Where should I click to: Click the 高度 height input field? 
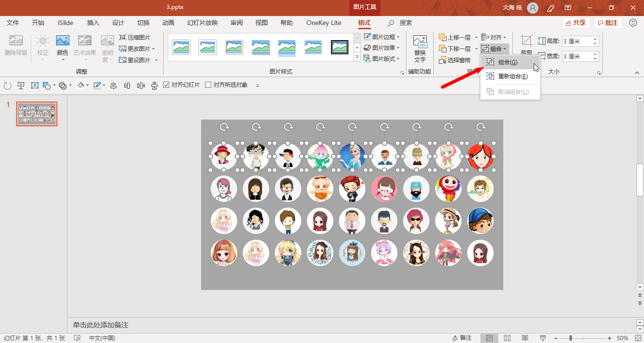pyautogui.click(x=580, y=42)
